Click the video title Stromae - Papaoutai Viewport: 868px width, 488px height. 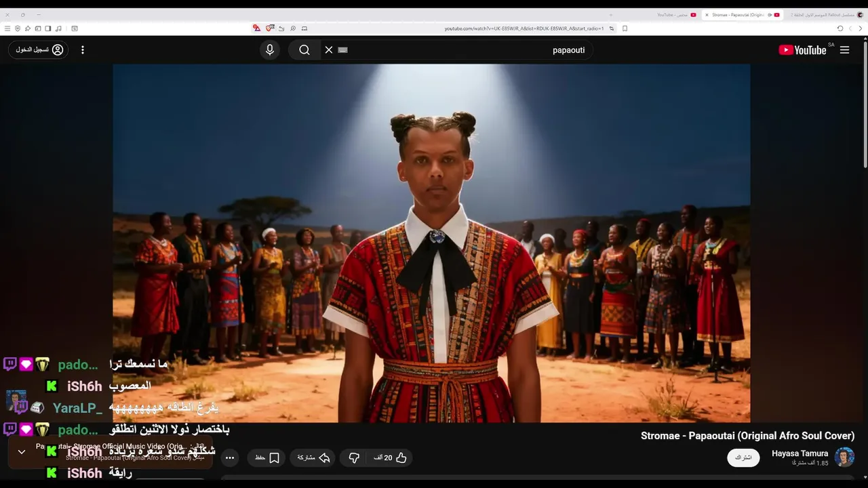747,436
